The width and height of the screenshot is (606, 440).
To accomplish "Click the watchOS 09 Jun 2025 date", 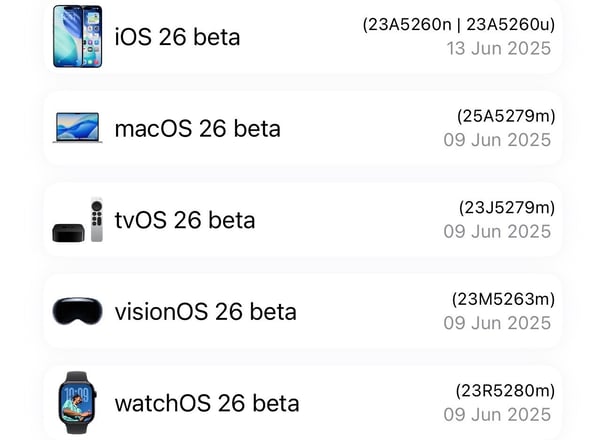I will pyautogui.click(x=497, y=414).
